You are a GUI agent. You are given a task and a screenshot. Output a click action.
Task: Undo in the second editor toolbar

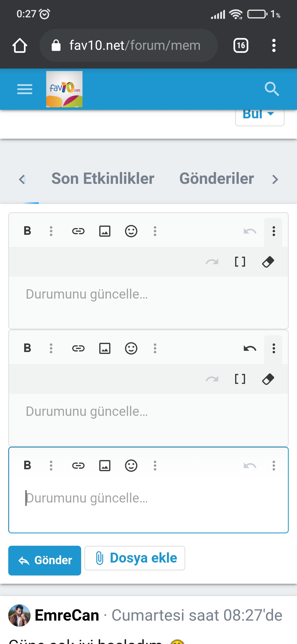coord(250,348)
